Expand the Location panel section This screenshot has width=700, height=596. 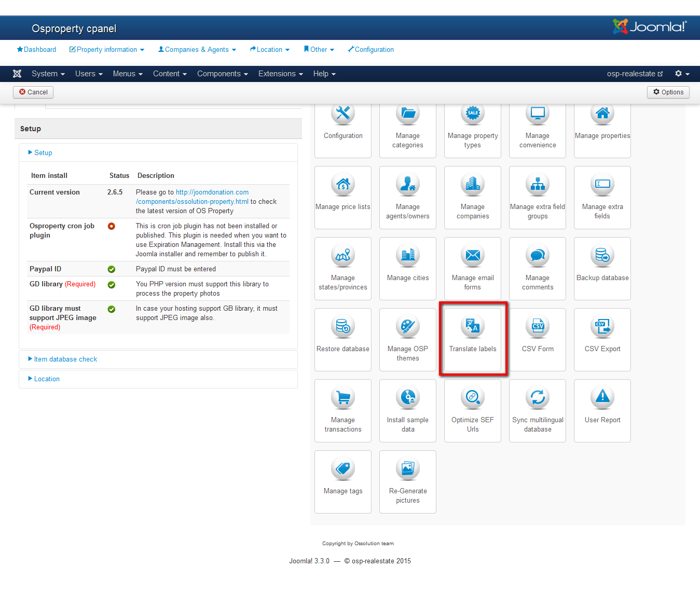(47, 379)
